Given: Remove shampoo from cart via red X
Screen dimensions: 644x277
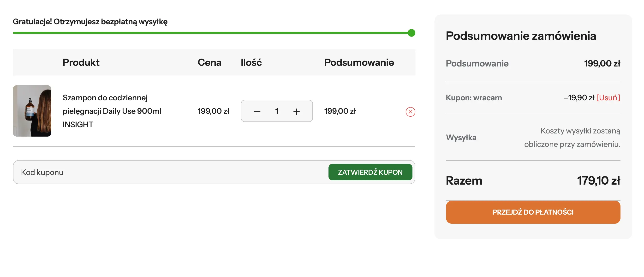Looking at the screenshot, I should [410, 112].
